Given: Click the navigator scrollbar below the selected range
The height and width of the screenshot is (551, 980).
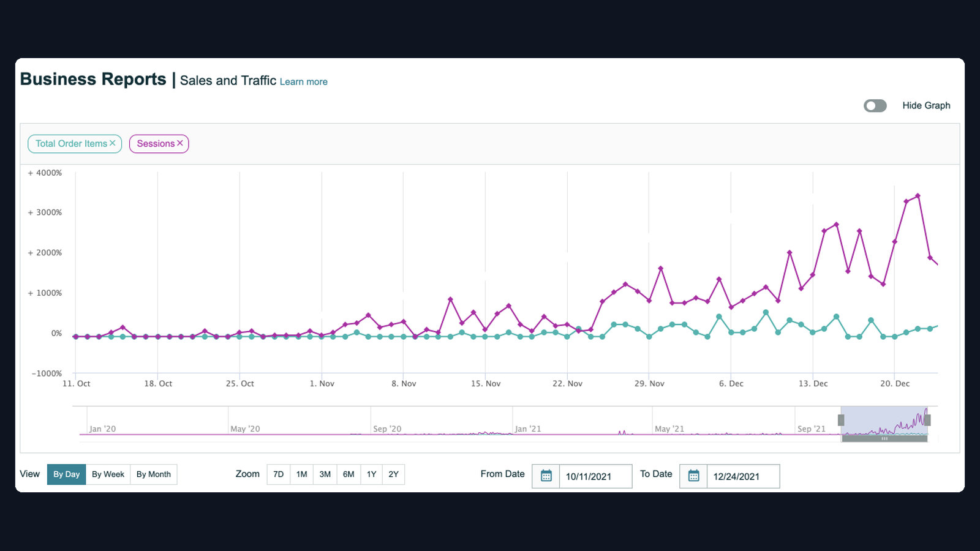Looking at the screenshot, I should tap(884, 438).
